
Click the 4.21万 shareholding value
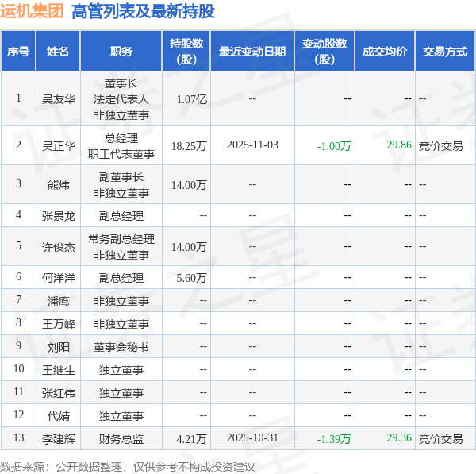tap(191, 439)
